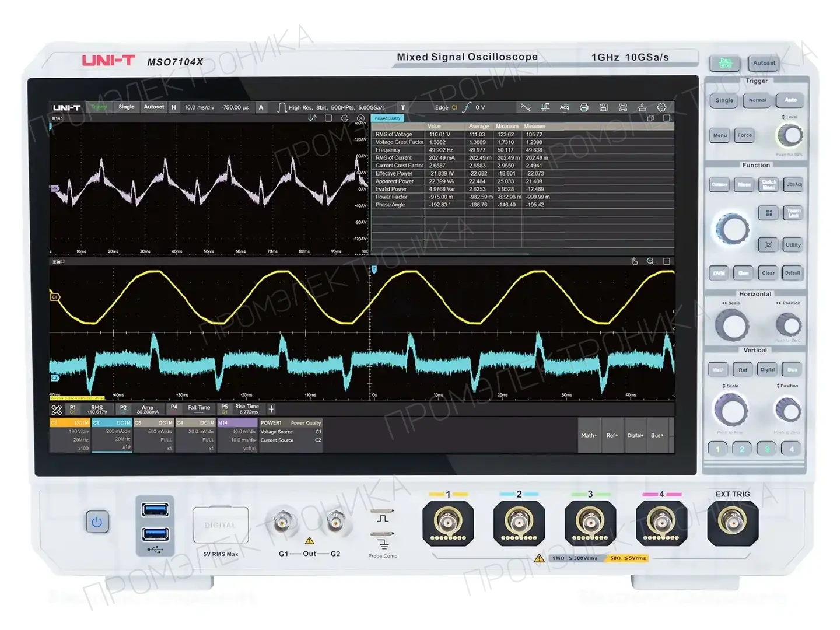Expand the Bus+ menu on screen
Screen dimensions: 840x630
(x=657, y=435)
